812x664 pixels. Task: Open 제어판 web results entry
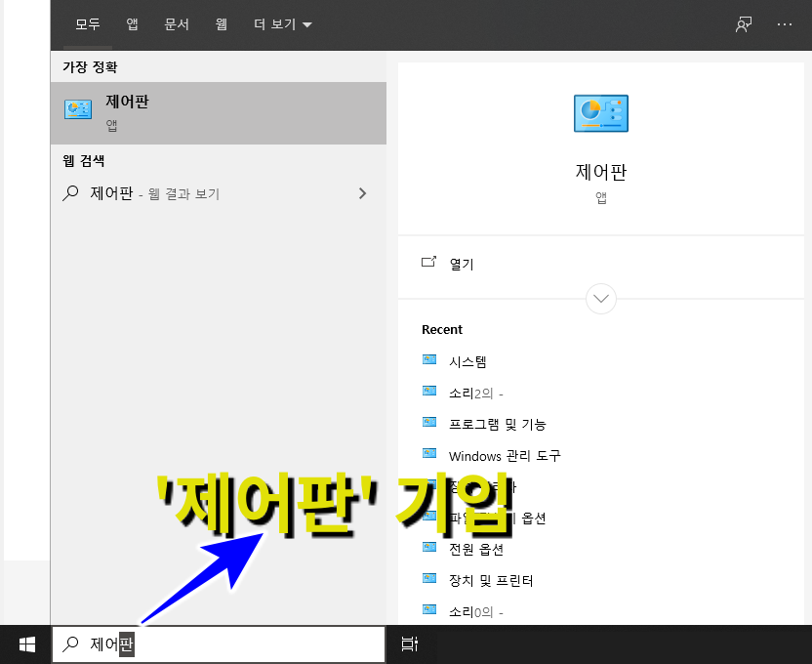219,193
